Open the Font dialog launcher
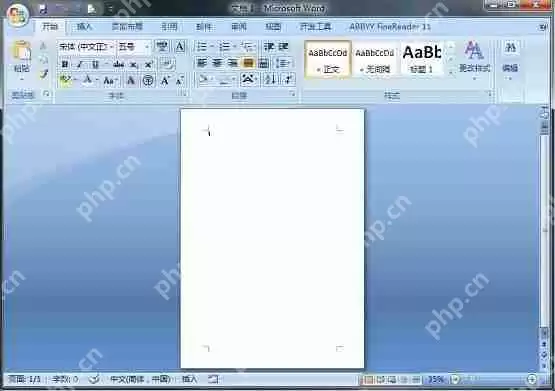 [184, 94]
